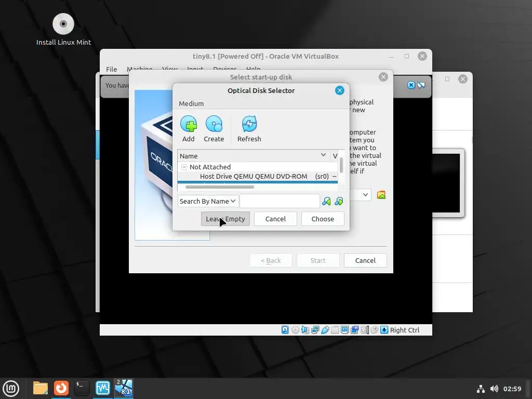Click the notification hide message icon

click(x=421, y=85)
